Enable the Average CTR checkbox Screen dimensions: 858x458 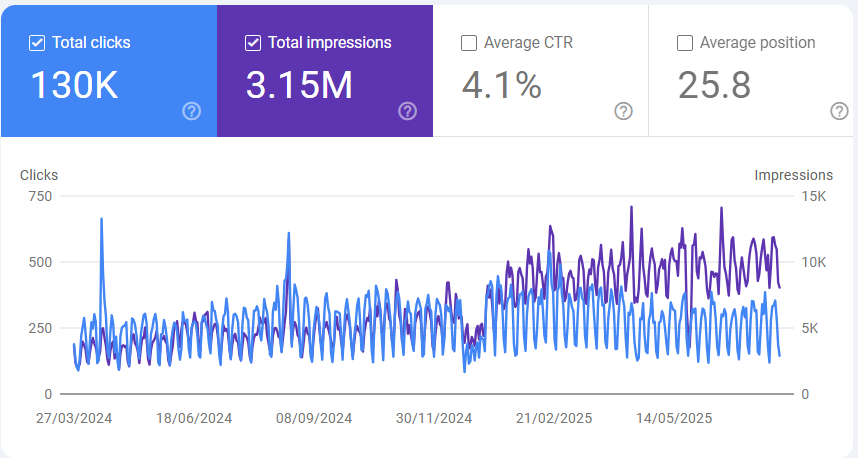click(469, 43)
